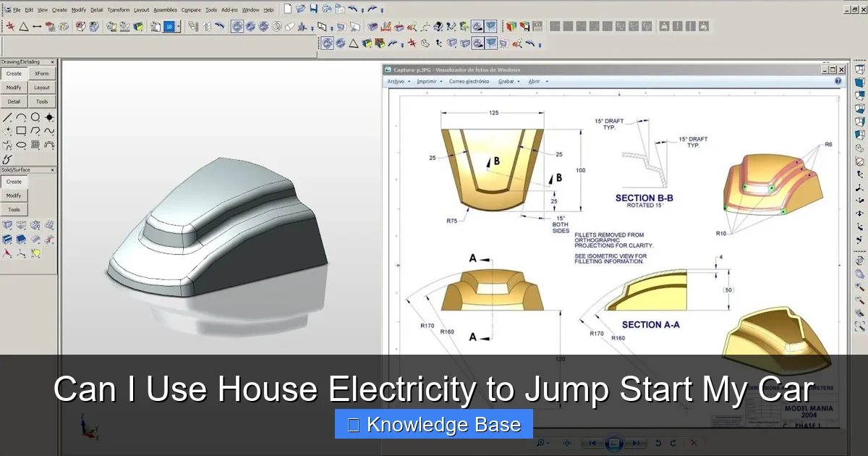Screen dimensions: 868x456
Task: Click the Print icon in top toolbar
Action: tap(326, 8)
